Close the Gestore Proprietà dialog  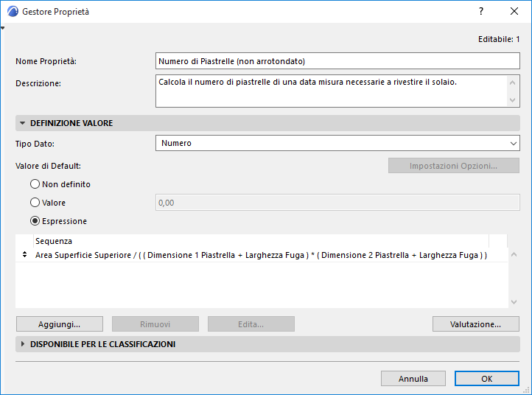[514, 11]
